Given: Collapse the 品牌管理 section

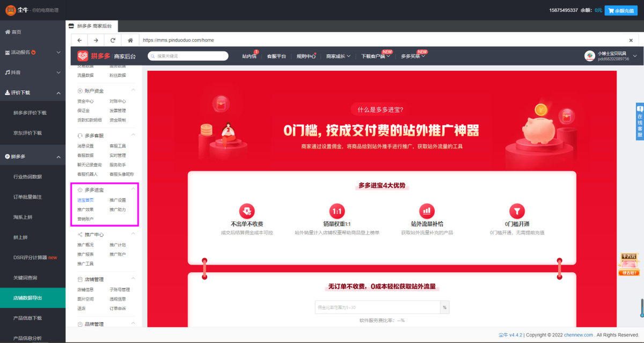Looking at the screenshot, I should click(133, 324).
